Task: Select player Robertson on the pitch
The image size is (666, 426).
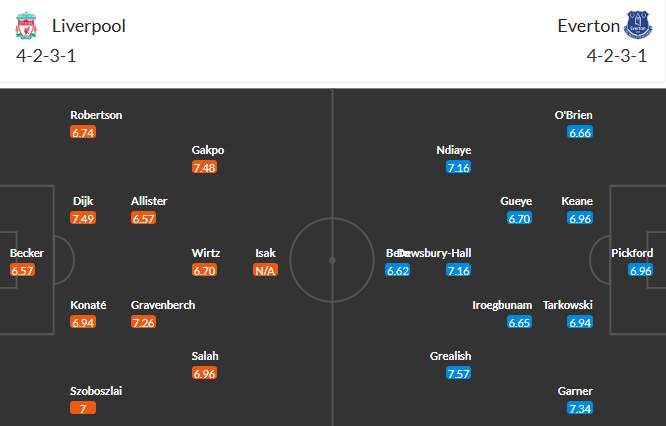Action: pyautogui.click(x=96, y=115)
